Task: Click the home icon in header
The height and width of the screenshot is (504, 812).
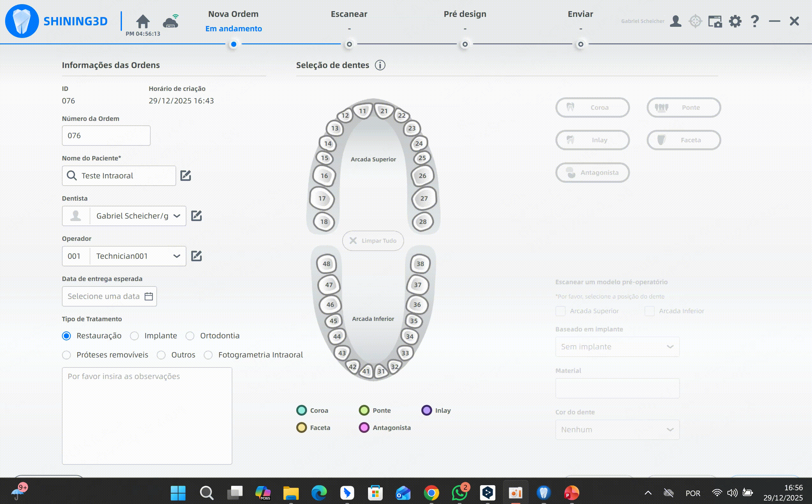Action: pos(143,21)
